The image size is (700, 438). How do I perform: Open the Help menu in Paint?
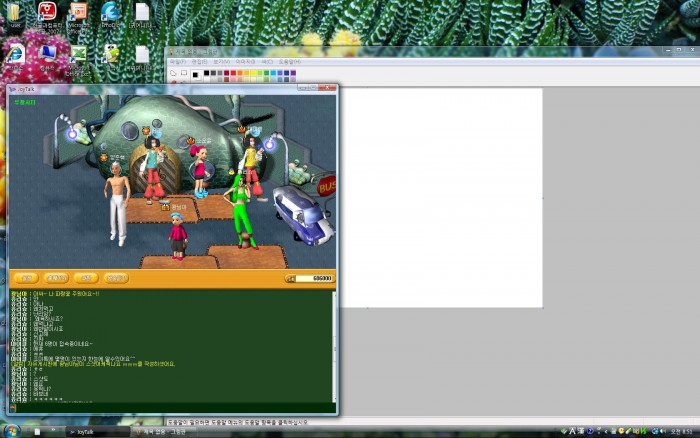point(289,61)
